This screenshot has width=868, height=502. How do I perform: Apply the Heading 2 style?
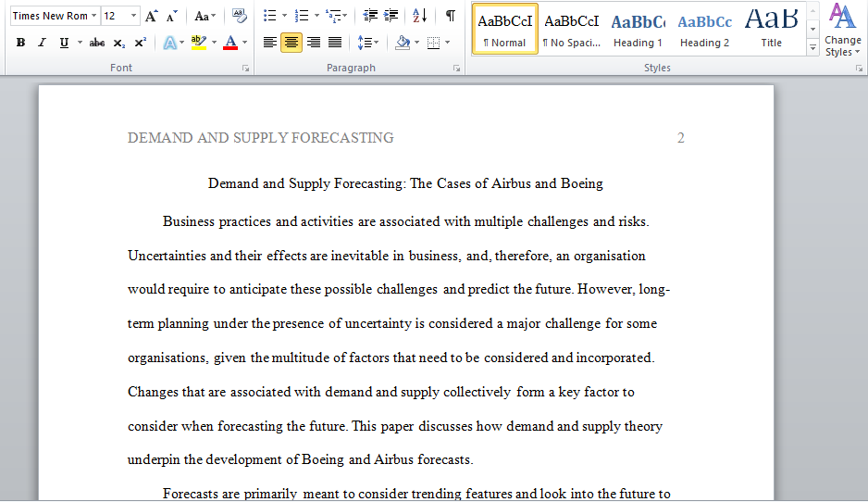click(705, 30)
